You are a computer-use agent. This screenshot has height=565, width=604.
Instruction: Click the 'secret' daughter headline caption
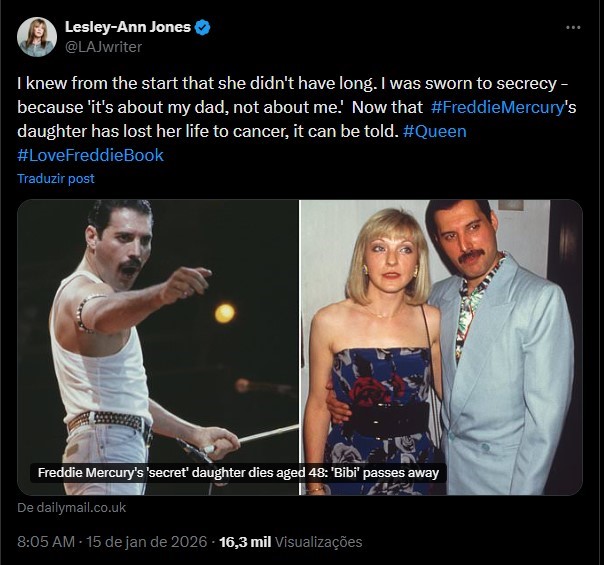point(238,473)
